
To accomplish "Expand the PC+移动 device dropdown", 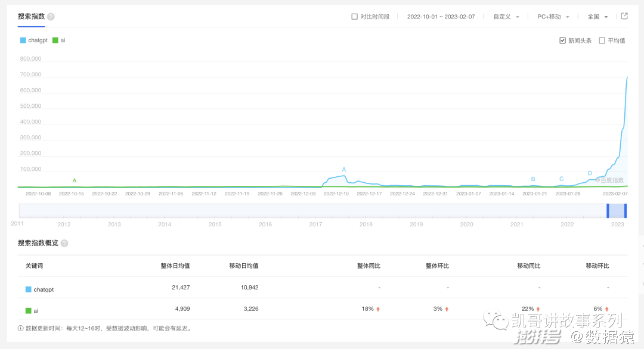I will coord(553,17).
